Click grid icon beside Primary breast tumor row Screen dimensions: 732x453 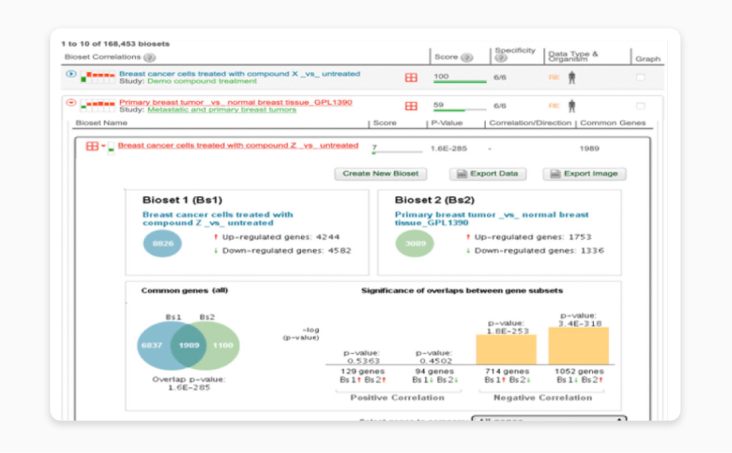(411, 106)
